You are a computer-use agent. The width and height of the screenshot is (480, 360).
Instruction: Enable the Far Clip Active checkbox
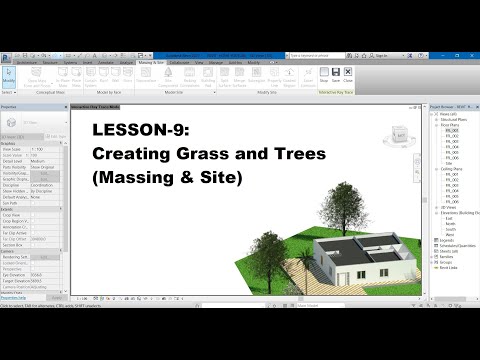(x=33, y=233)
